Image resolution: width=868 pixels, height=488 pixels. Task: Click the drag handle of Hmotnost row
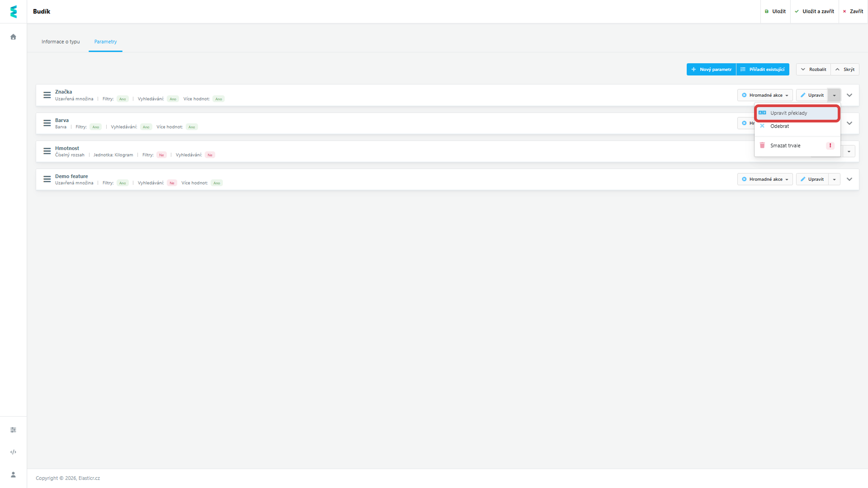click(x=47, y=151)
